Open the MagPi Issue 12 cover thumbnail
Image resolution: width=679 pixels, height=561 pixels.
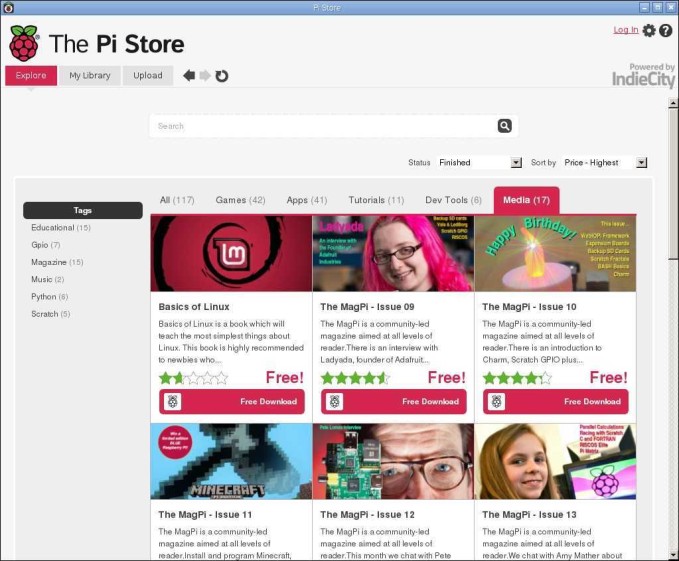[393, 461]
